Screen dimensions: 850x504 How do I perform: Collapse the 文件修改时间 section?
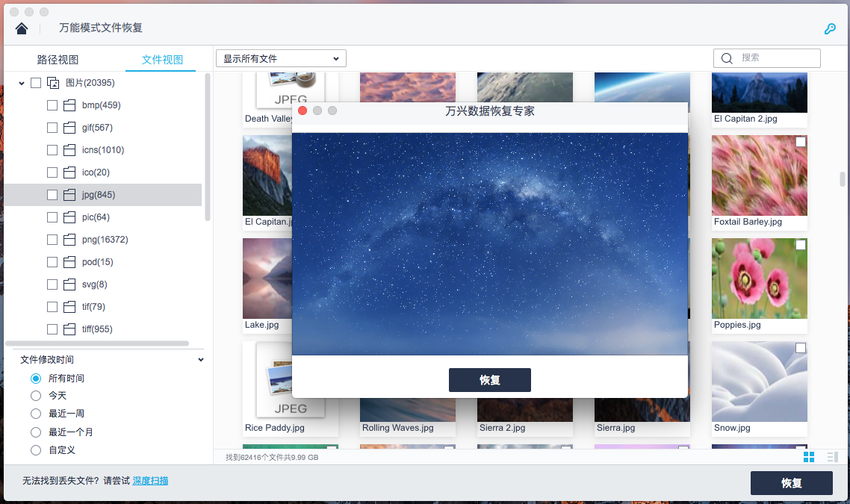pos(201,360)
